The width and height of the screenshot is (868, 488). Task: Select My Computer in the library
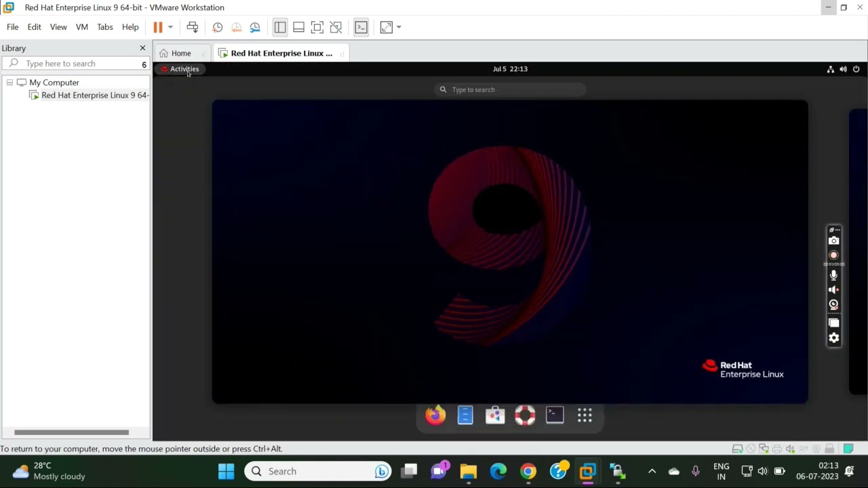(x=54, y=83)
